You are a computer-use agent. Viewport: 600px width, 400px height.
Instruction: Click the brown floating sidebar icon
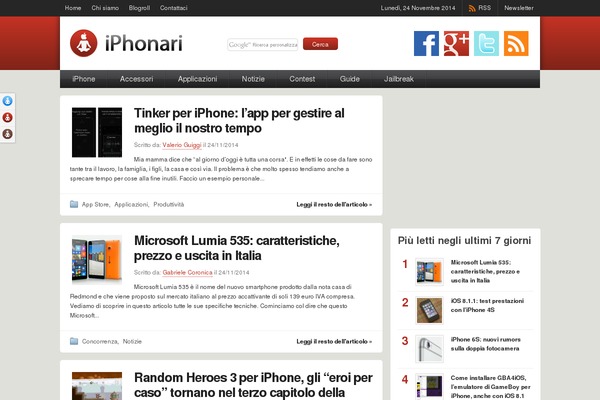(x=8, y=134)
